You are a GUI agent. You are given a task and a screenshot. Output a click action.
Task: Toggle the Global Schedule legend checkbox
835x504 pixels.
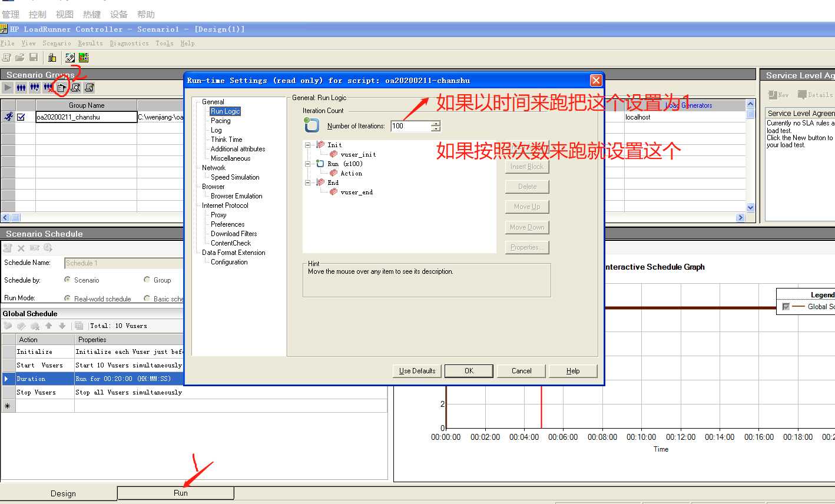point(786,307)
